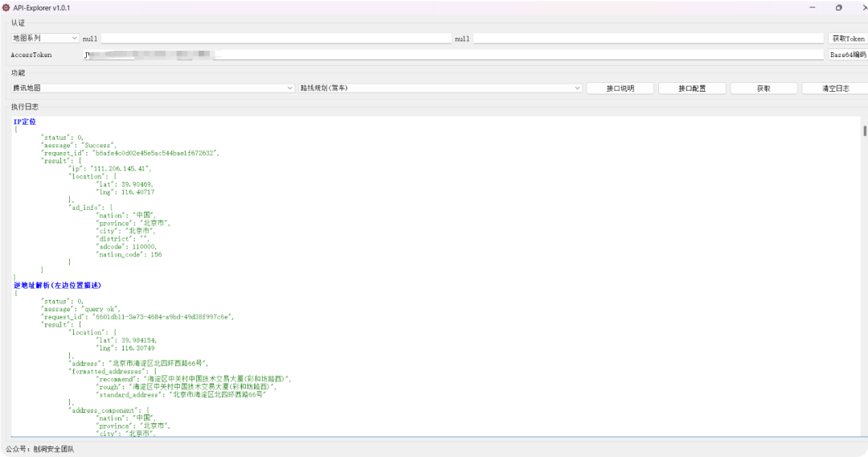The image size is (868, 457).
Task: Click the address line 北京市海淀区北四环西路66号
Action: point(138,364)
